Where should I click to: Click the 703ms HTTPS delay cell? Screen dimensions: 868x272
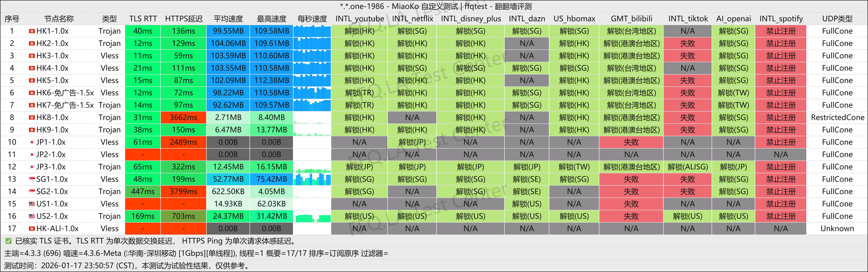[x=184, y=216]
